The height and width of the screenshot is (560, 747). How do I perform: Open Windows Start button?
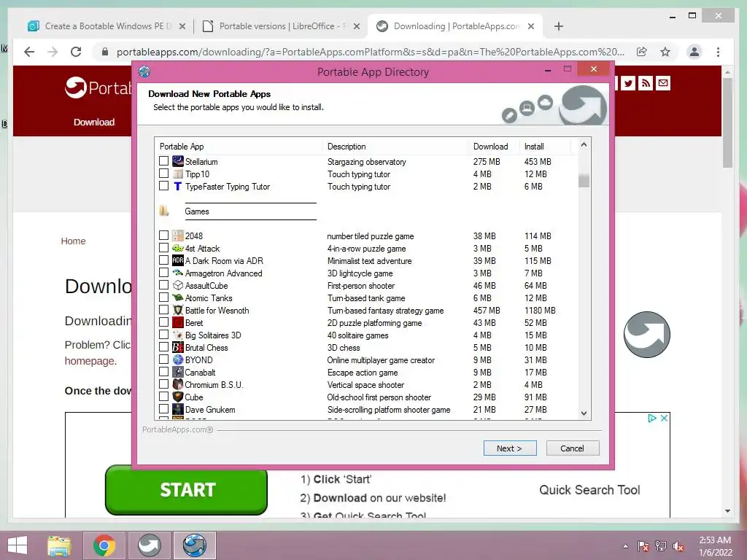click(x=18, y=545)
